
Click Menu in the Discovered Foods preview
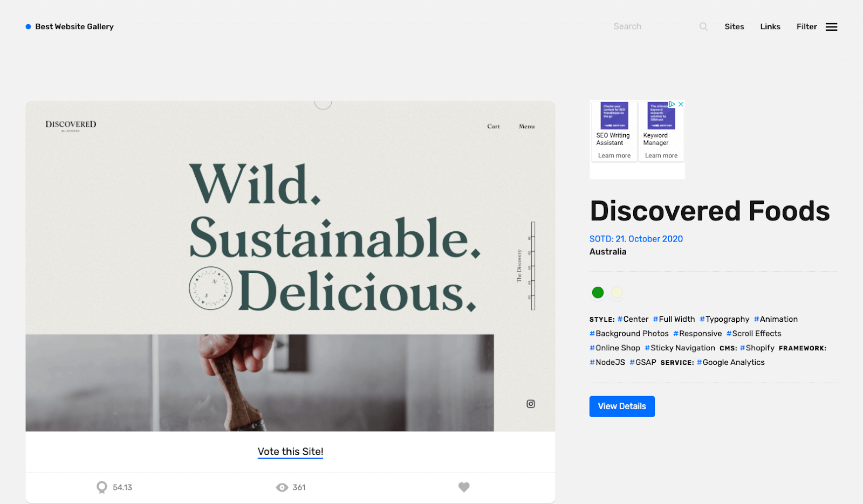[526, 126]
